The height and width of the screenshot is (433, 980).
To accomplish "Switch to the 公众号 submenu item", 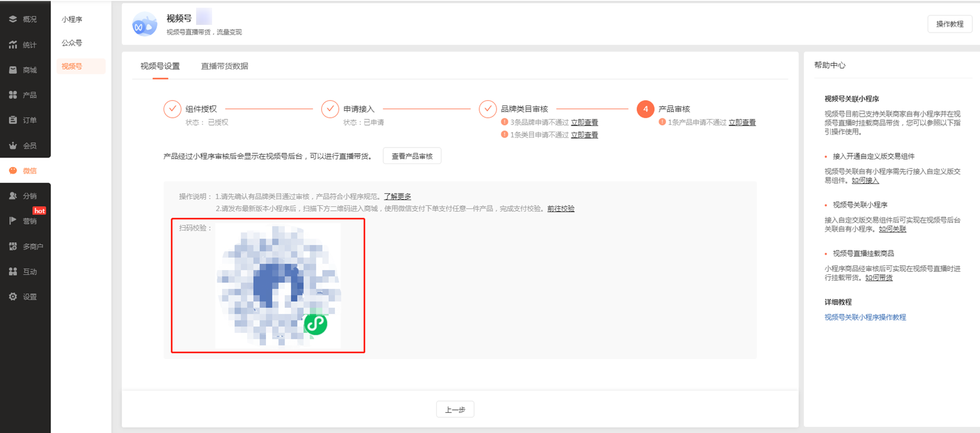I will pyautogui.click(x=72, y=43).
